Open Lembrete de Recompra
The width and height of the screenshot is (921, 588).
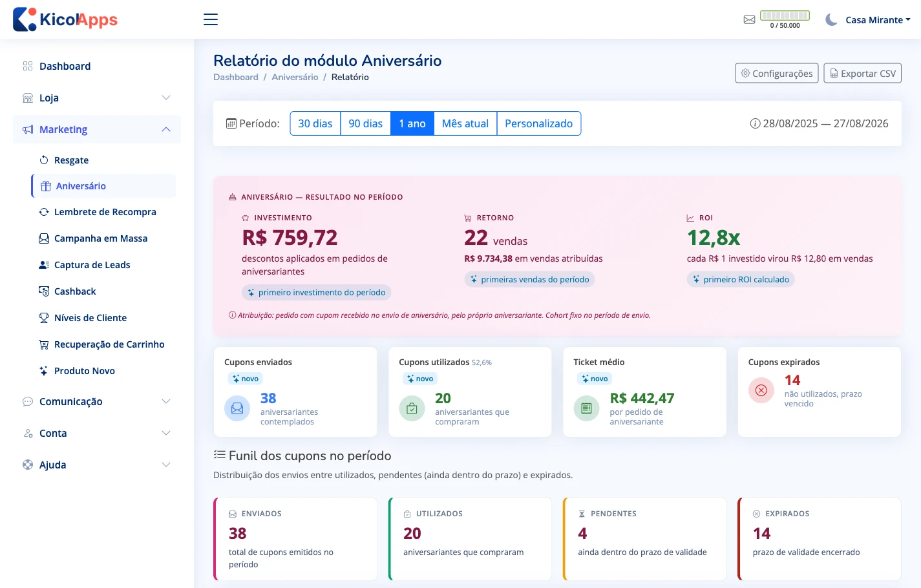103,212
